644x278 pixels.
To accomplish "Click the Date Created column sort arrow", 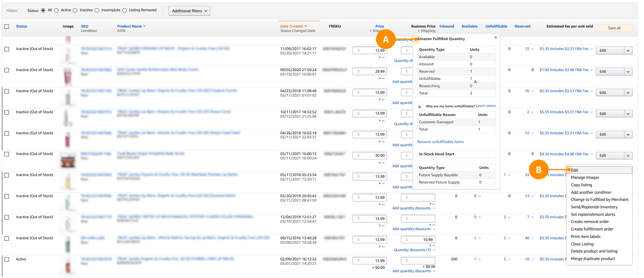I will [x=306, y=26].
